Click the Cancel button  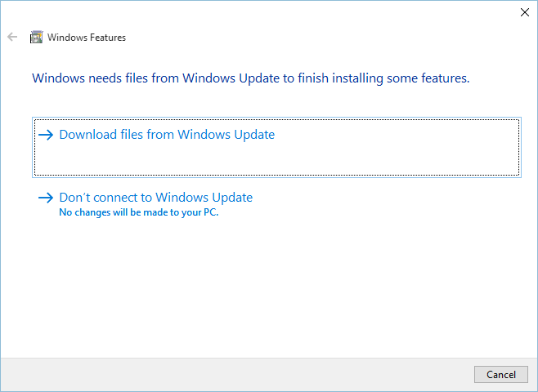501,375
